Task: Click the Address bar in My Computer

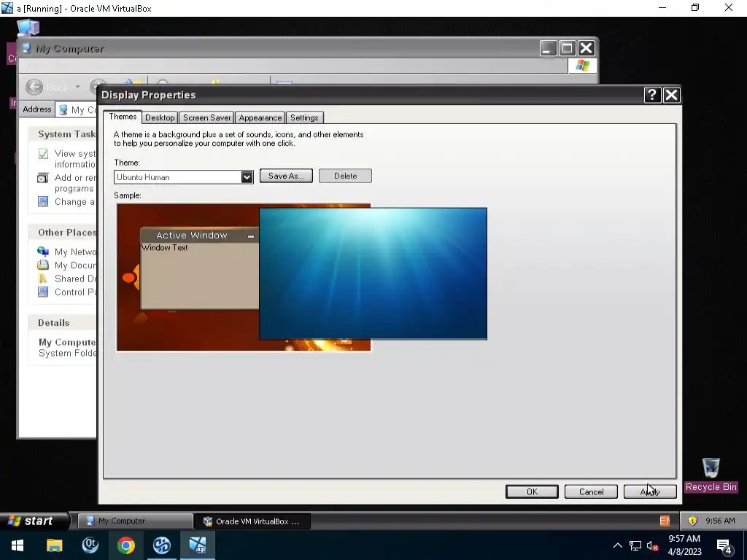Action: tap(76, 109)
